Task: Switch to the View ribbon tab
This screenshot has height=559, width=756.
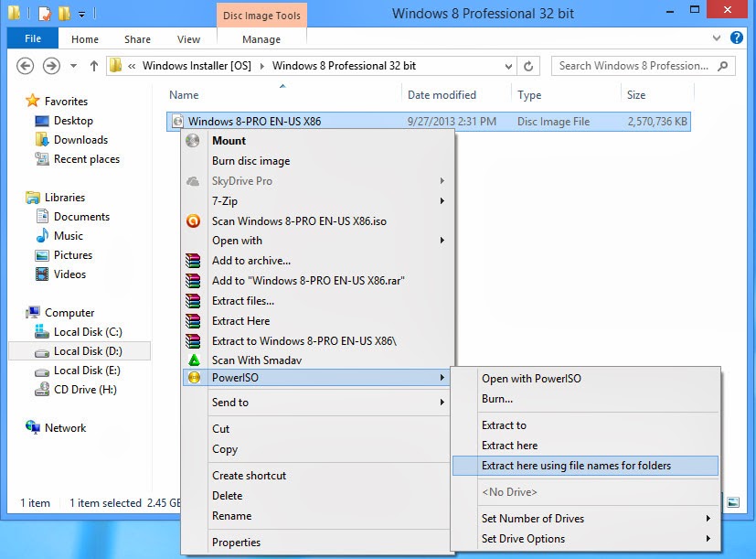Action: click(188, 39)
